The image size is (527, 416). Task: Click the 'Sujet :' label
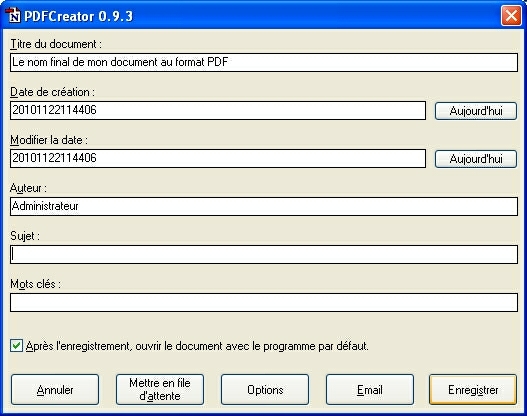25,236
